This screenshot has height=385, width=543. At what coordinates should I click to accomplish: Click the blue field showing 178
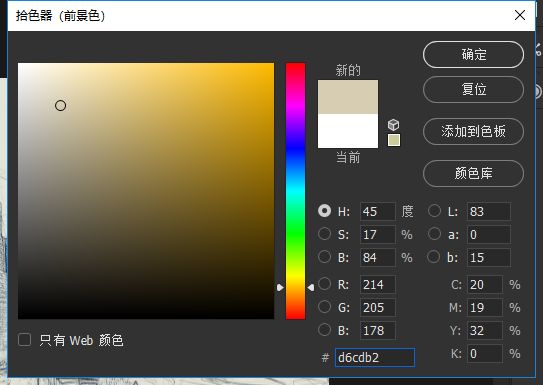pos(377,330)
